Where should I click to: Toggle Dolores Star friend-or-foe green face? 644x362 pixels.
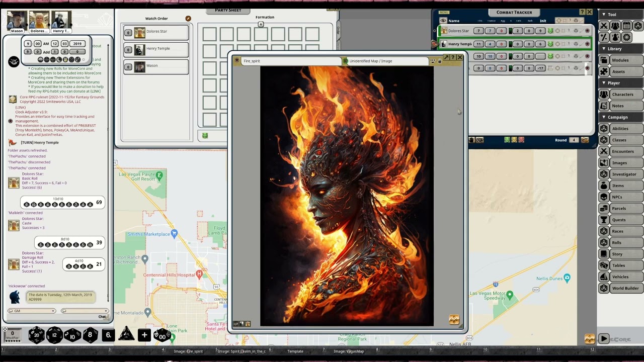point(550,31)
